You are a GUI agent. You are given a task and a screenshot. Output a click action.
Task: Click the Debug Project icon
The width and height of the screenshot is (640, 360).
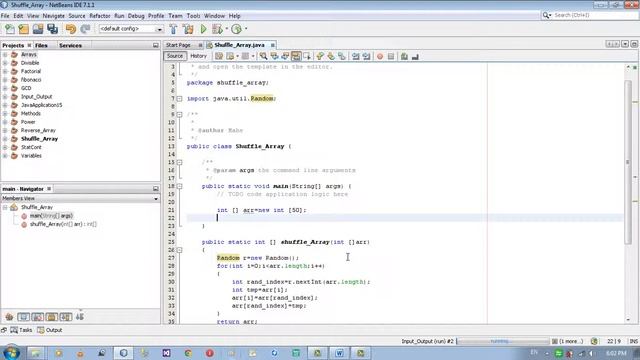pyautogui.click(x=217, y=29)
